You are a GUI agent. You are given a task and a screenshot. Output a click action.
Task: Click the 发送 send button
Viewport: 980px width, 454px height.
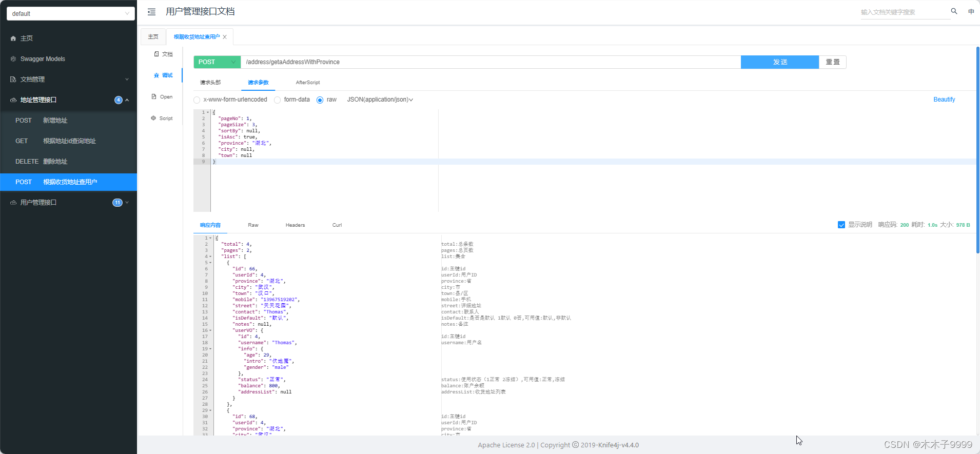click(780, 62)
